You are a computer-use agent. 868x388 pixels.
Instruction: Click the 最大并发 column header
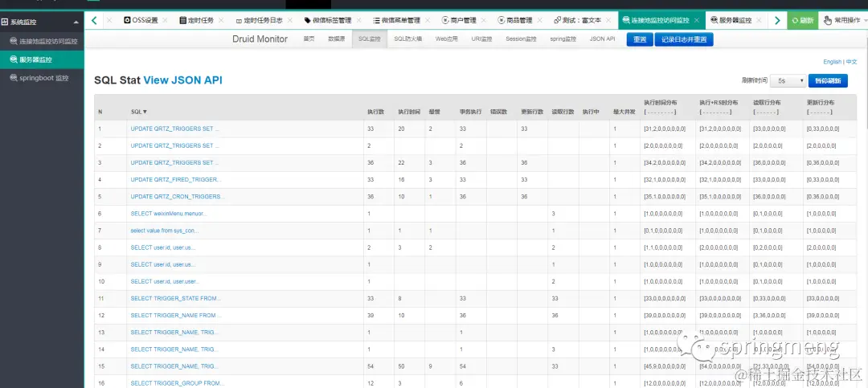tap(624, 111)
